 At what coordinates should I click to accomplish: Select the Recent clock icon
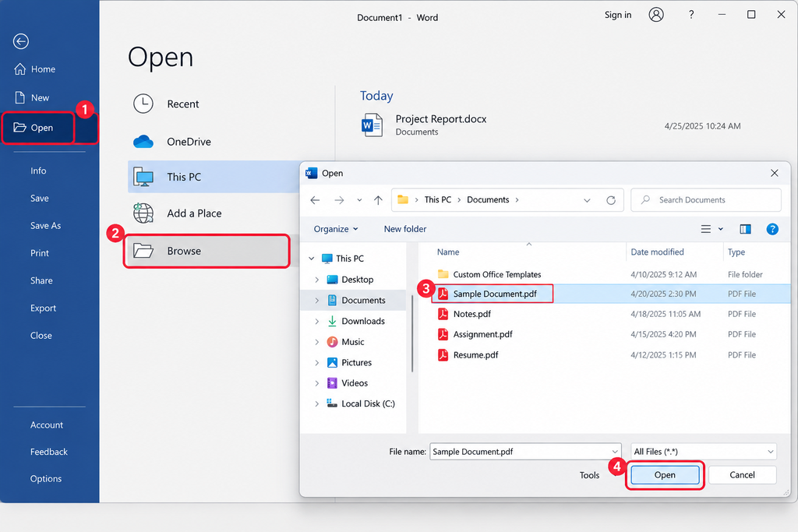tap(143, 104)
